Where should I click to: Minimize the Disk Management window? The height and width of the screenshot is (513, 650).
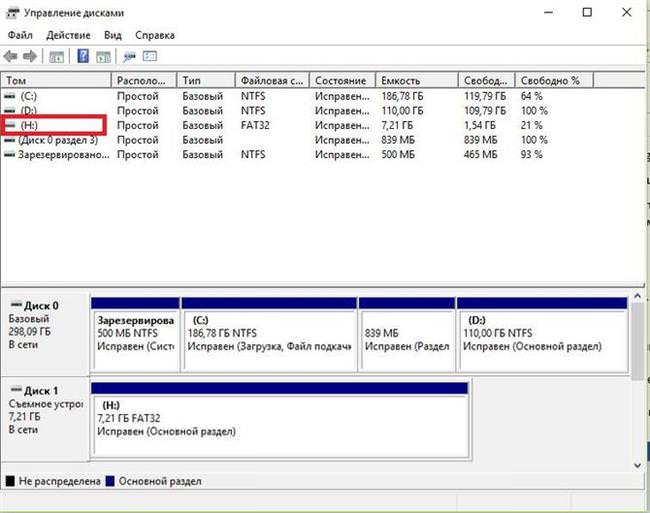pos(548,12)
